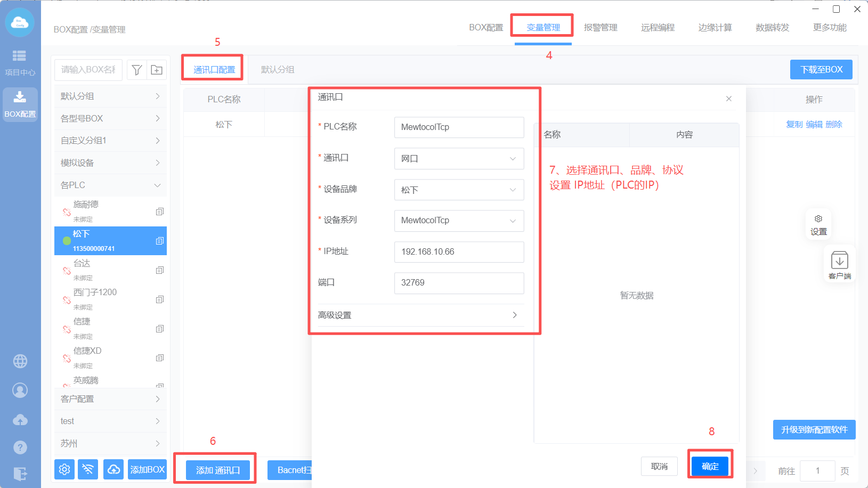Click the cloud upload button beside 添加BOX

pyautogui.click(x=113, y=469)
